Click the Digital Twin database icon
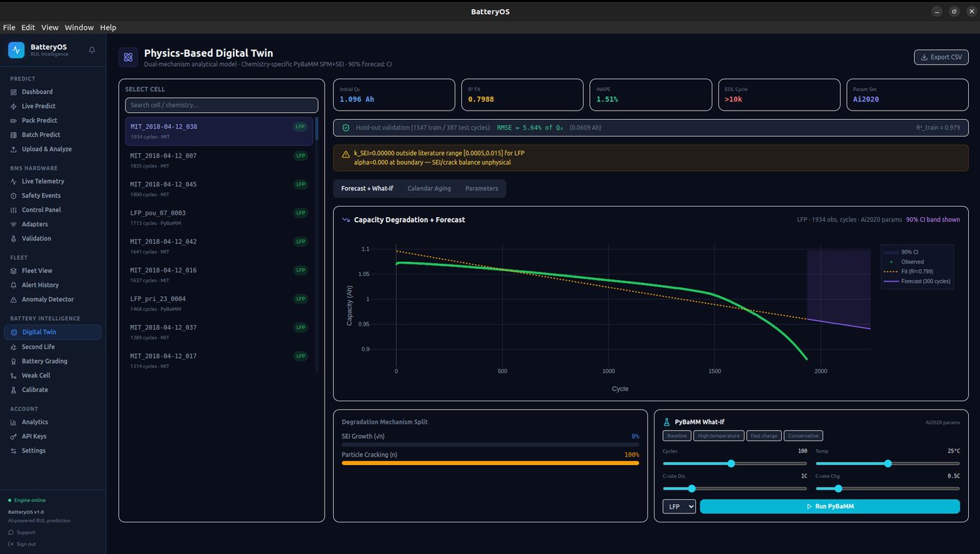Image resolution: width=980 pixels, height=554 pixels. 14,332
